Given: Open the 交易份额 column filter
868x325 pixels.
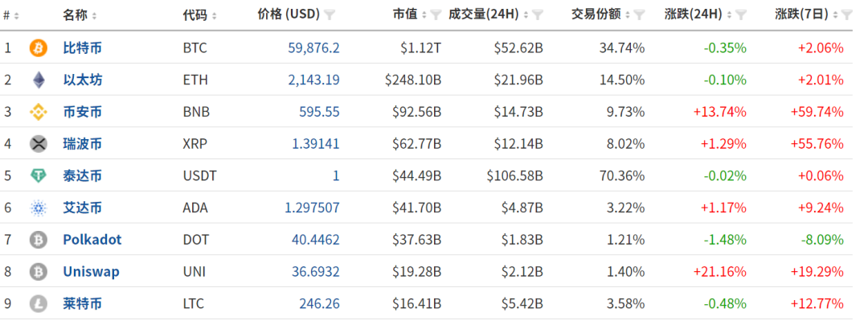Looking at the screenshot, I should pos(639,15).
